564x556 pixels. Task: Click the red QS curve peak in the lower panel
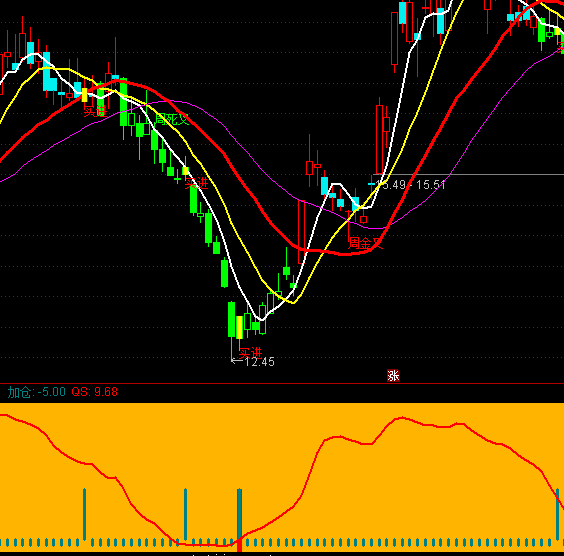coord(401,418)
